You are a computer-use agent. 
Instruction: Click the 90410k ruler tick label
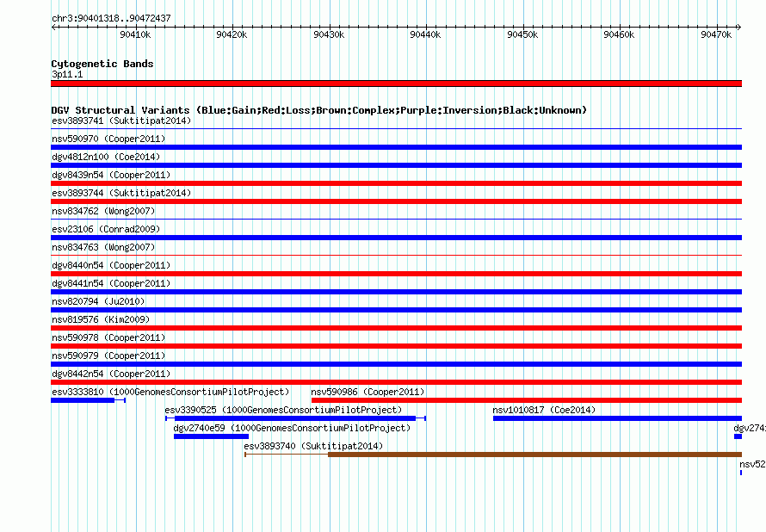click(135, 34)
